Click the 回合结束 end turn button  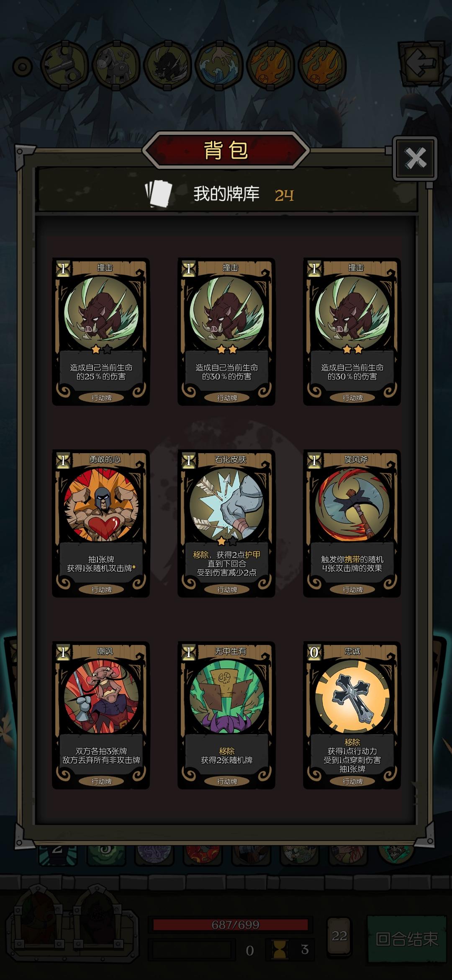[x=407, y=939]
